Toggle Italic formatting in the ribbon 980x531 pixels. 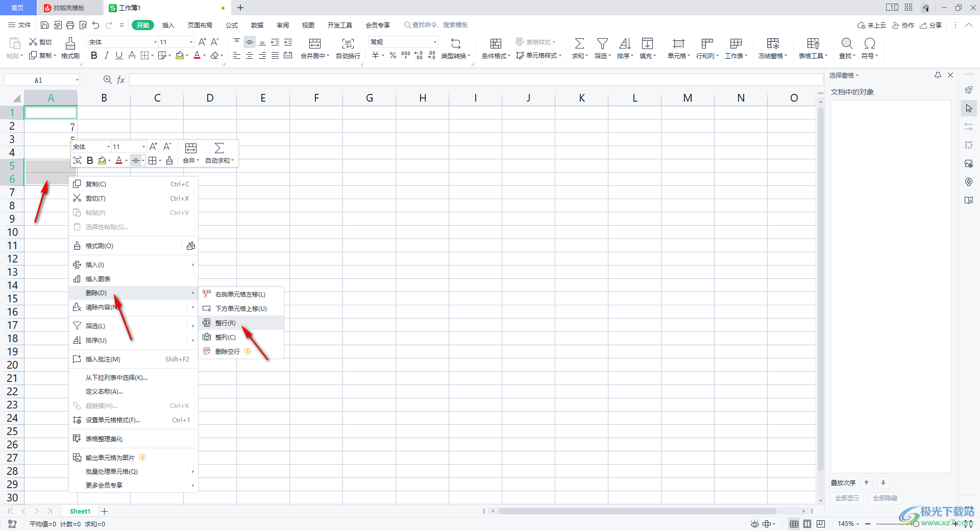tap(107, 56)
